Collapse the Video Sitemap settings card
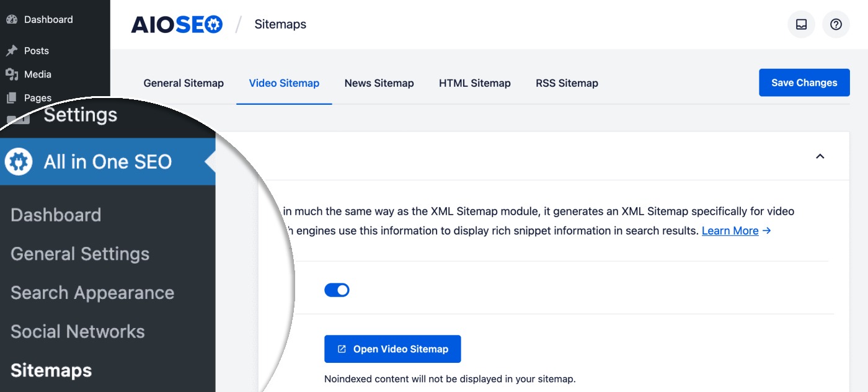This screenshot has height=392, width=868. click(820, 156)
